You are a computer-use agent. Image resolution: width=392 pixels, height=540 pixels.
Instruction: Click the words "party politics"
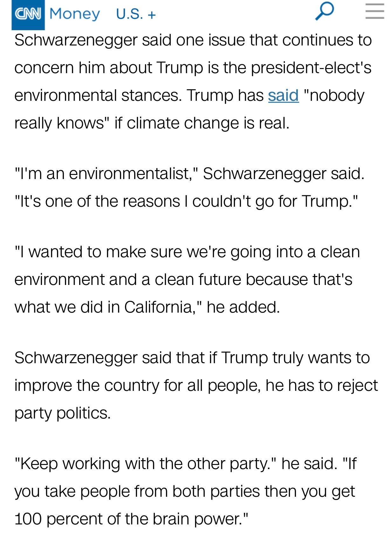coord(62,413)
